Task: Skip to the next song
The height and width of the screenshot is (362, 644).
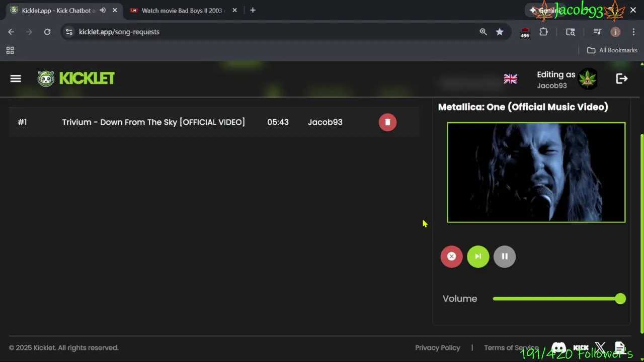Action: pyautogui.click(x=478, y=256)
